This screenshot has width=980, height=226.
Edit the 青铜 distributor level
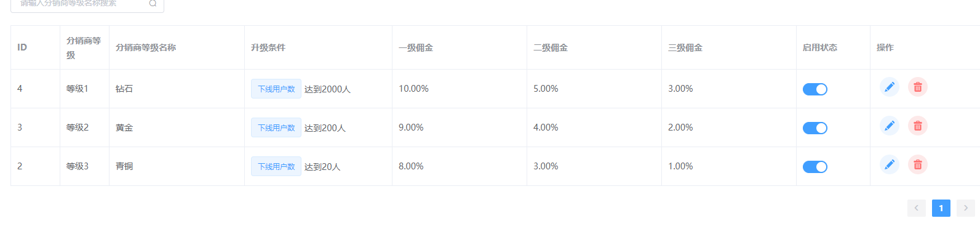(x=890, y=165)
